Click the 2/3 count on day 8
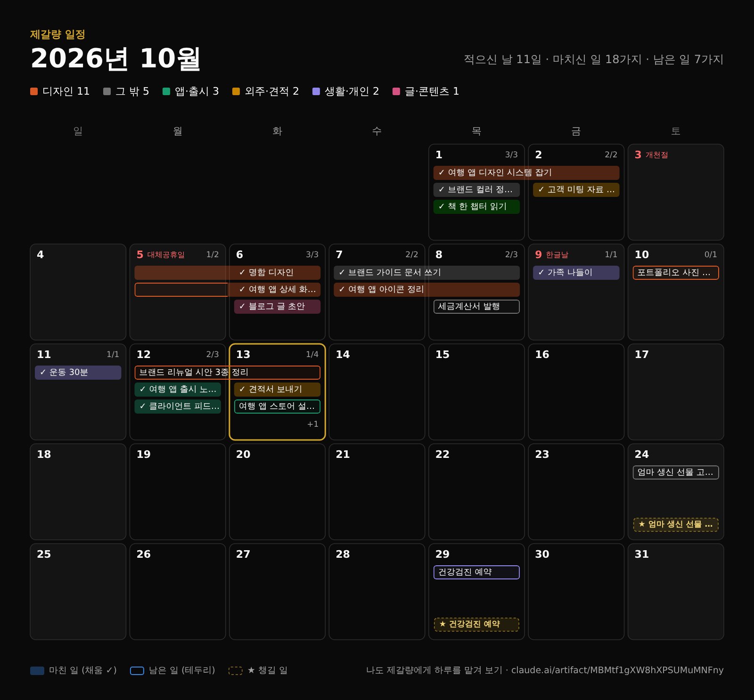 tap(511, 255)
